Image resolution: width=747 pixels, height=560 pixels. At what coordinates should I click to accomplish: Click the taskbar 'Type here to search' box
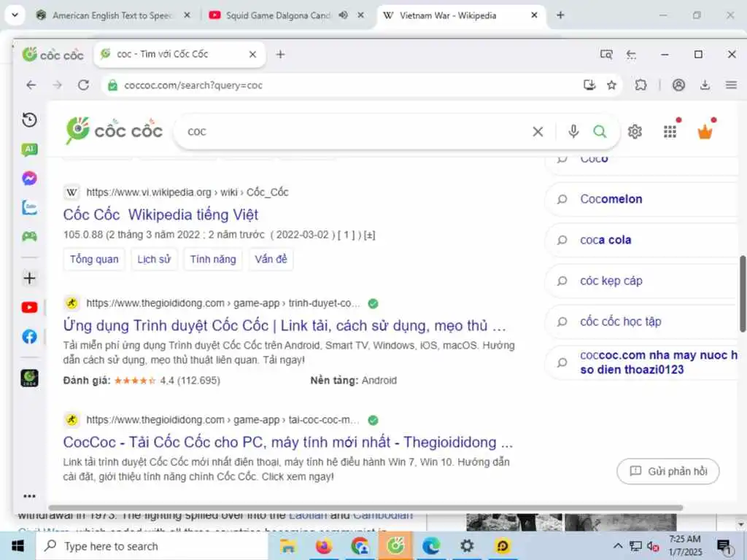pyautogui.click(x=152, y=546)
